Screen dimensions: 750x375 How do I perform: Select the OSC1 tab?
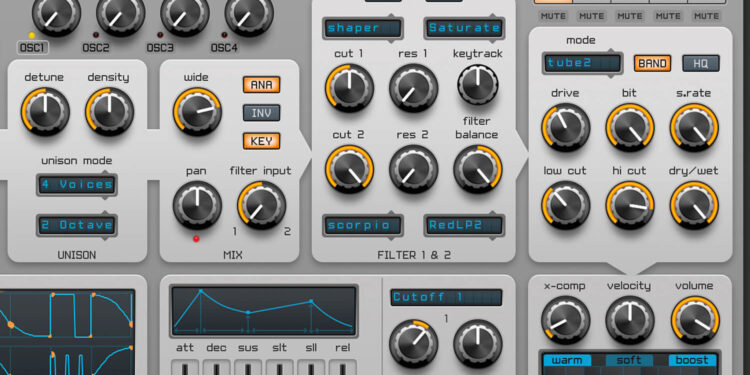pyautogui.click(x=33, y=47)
